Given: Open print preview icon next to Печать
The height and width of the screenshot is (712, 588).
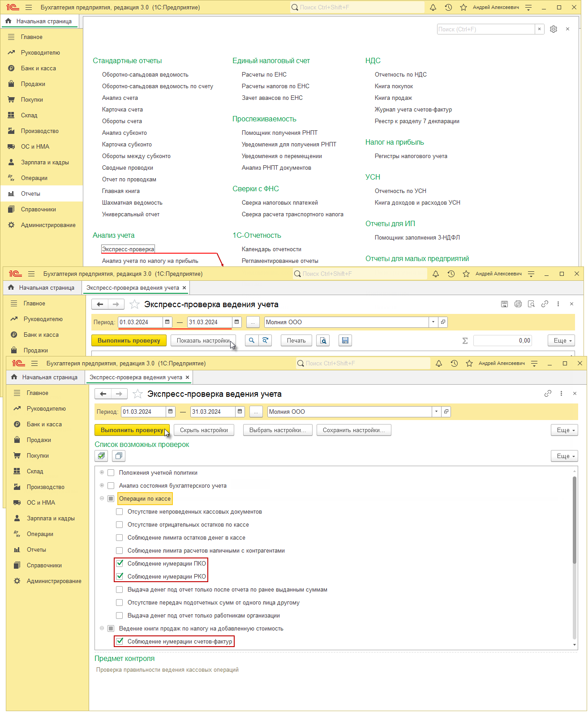Looking at the screenshot, I should [x=323, y=341].
